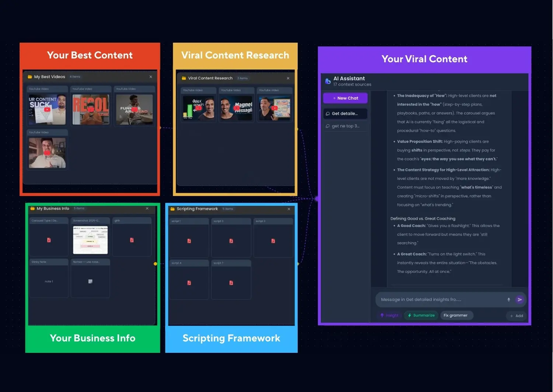Click the Summarize quick action
This screenshot has width=553, height=392.
(x=421, y=315)
